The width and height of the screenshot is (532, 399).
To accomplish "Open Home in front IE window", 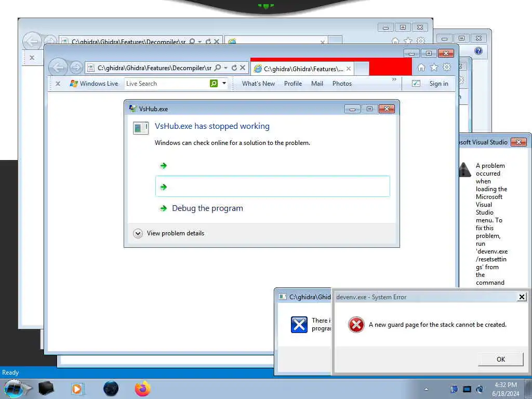I will (x=421, y=68).
